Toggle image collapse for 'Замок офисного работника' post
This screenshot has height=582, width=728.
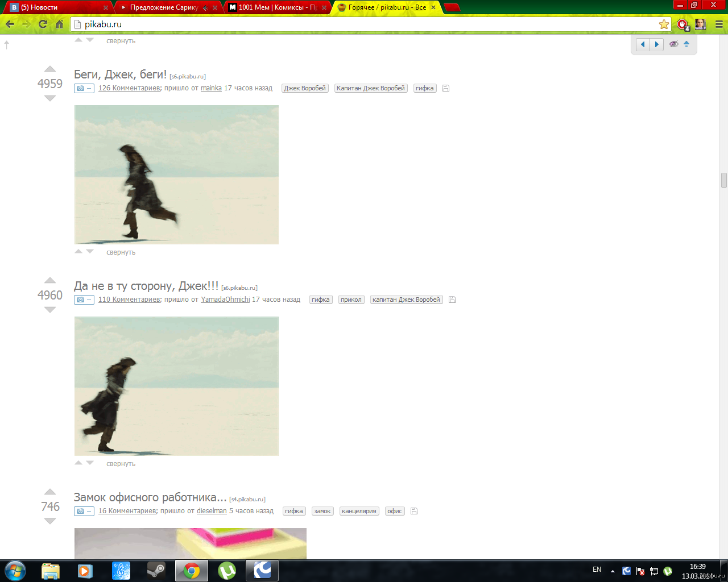[x=84, y=512]
